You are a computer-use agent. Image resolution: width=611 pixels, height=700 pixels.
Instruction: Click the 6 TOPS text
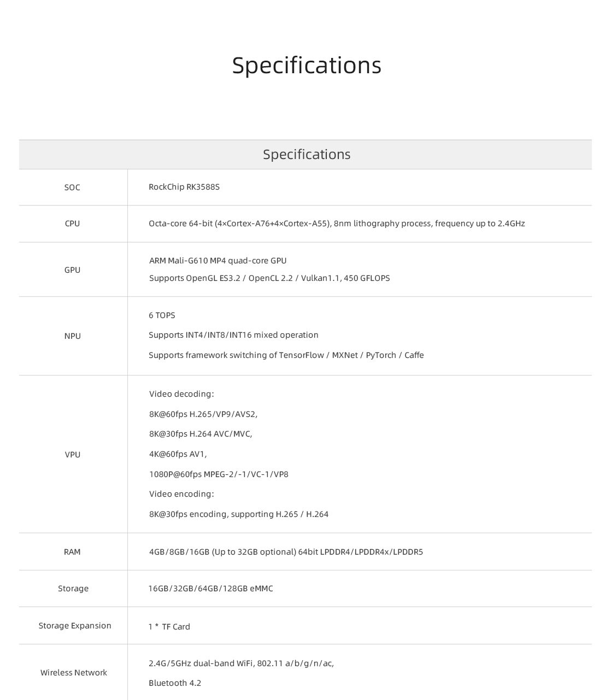(162, 315)
